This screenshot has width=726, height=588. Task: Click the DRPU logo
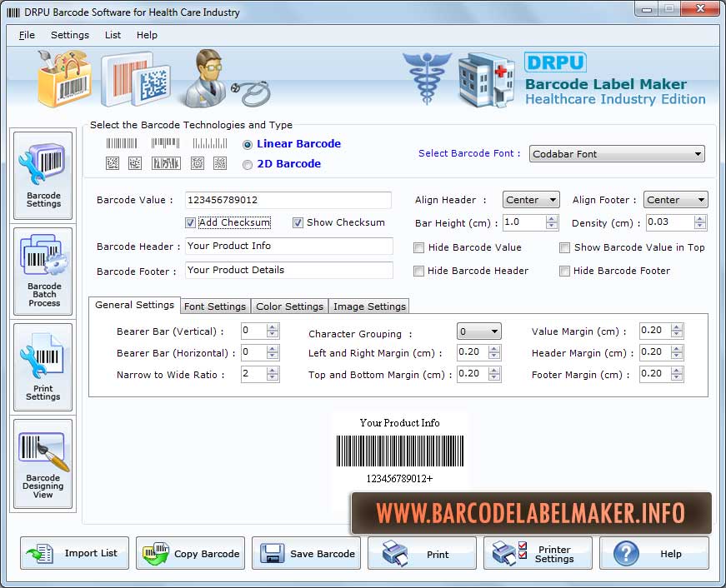pyautogui.click(x=555, y=62)
